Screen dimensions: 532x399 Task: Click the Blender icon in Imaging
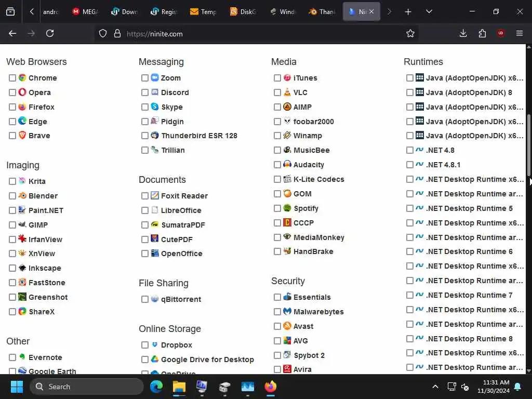(x=22, y=196)
